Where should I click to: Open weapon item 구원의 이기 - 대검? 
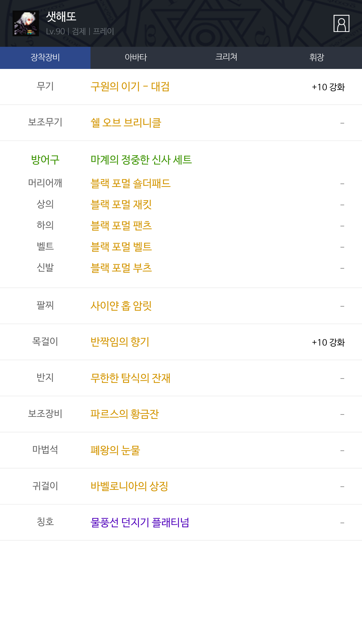click(x=130, y=87)
